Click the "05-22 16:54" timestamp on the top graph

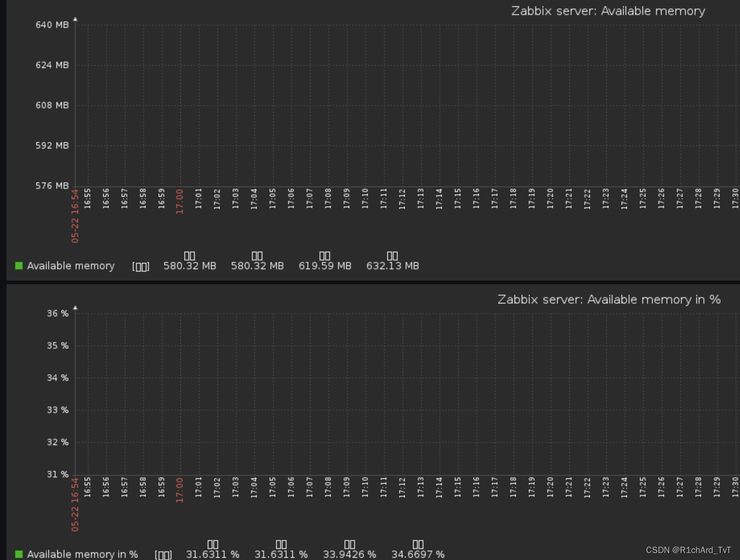[76, 215]
